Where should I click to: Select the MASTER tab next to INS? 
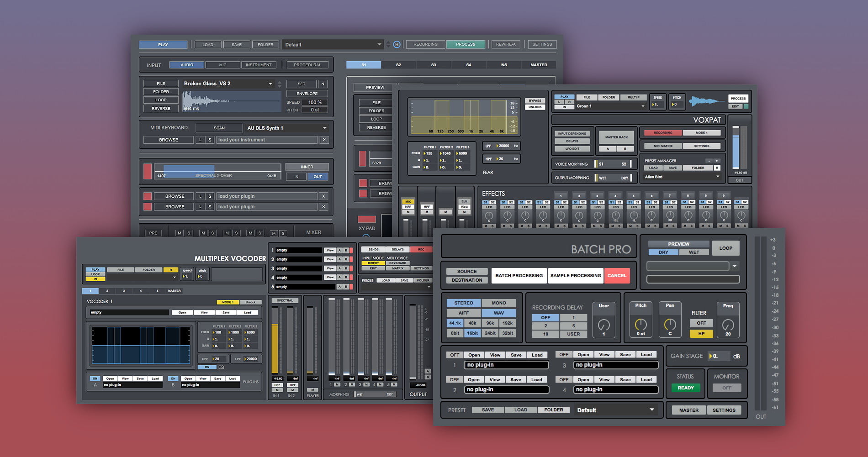[539, 65]
